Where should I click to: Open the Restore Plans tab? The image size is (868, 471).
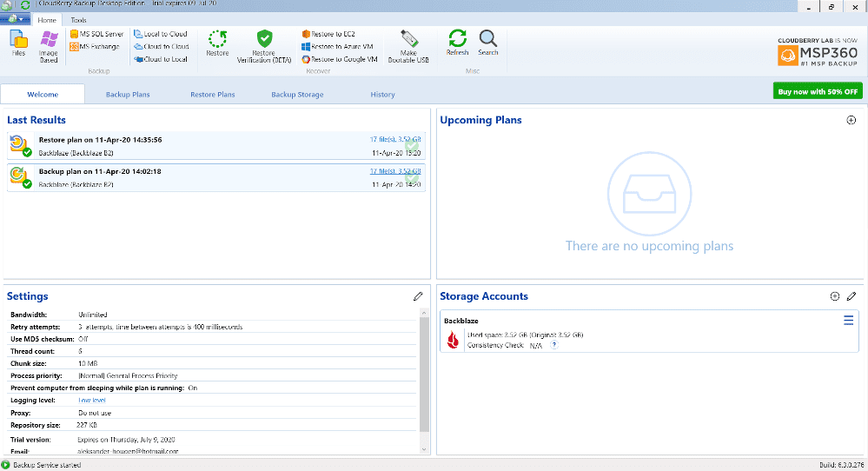coord(213,94)
